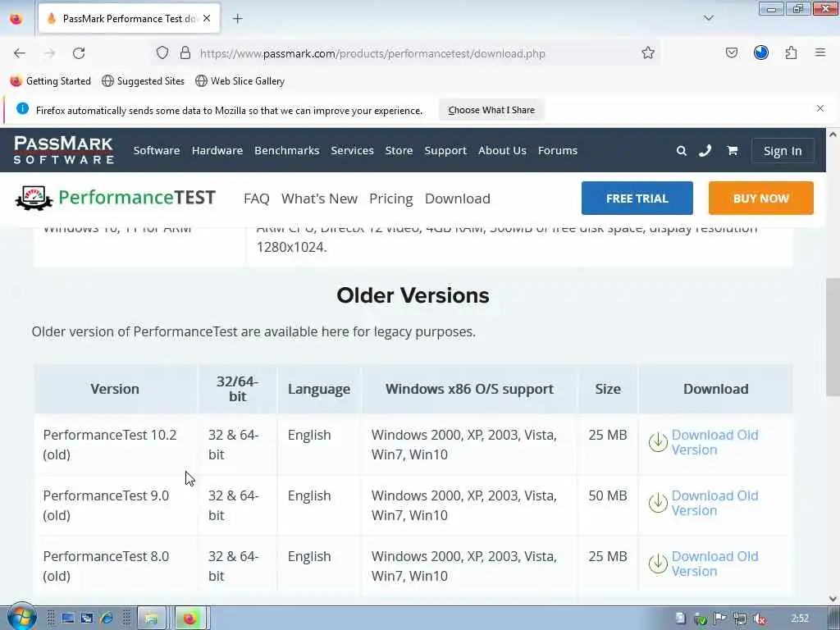Screen dimensions: 840x630
Task: Click scrollbar down arrow
Action: tap(833, 598)
